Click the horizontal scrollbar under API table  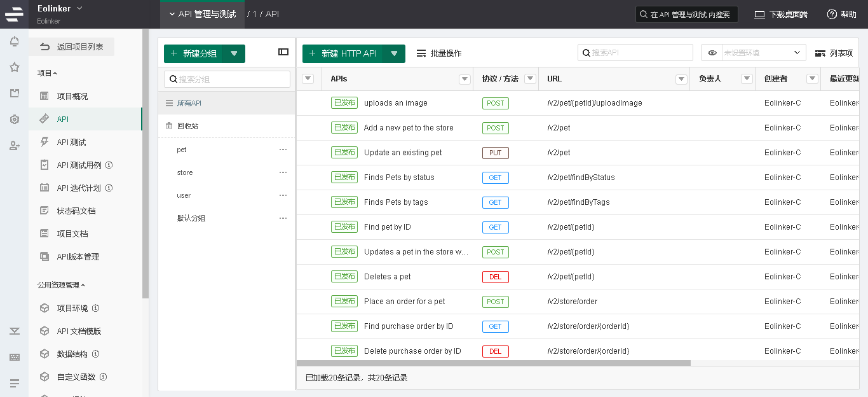(493, 363)
